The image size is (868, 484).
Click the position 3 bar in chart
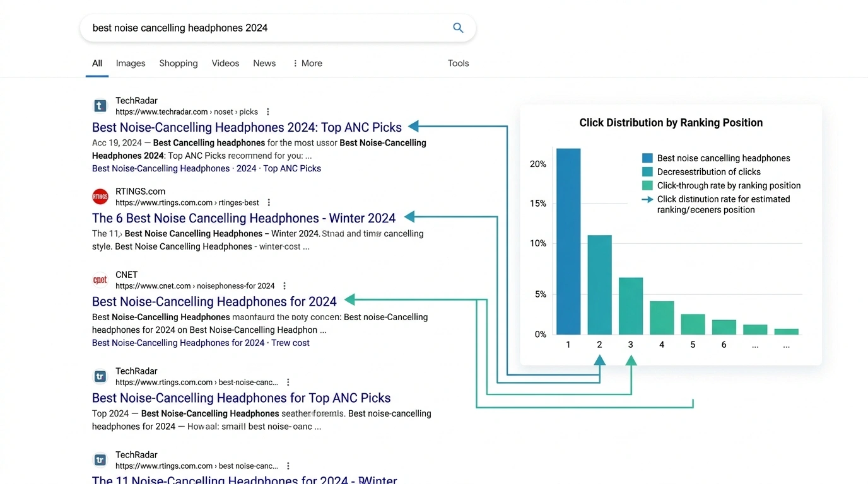(x=631, y=306)
